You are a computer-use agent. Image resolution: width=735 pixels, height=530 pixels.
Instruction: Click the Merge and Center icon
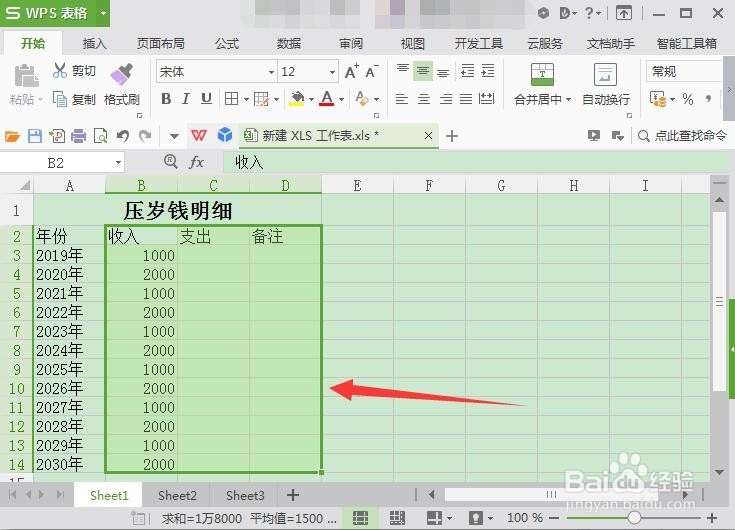(x=542, y=75)
